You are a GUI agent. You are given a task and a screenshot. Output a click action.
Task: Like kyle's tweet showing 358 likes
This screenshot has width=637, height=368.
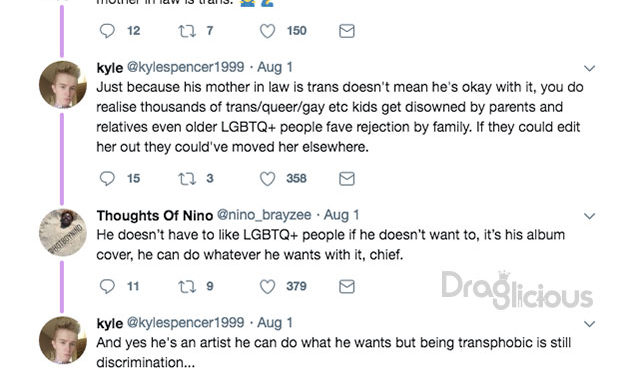tap(267, 179)
